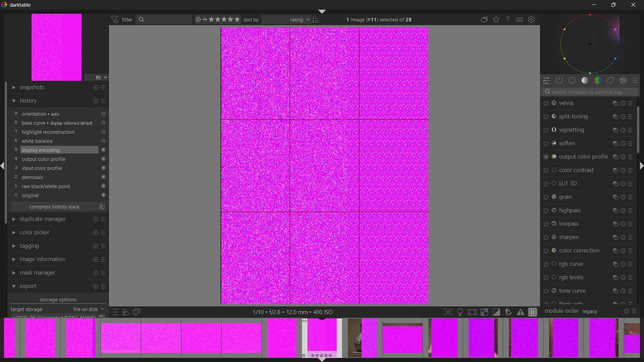
Task: Toggle focus peaking icon
Action: point(448,312)
